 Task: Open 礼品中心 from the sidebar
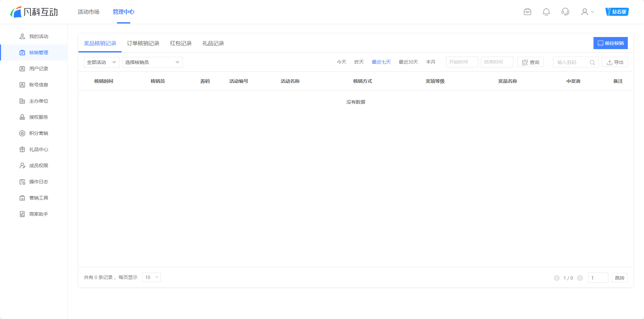(38, 149)
